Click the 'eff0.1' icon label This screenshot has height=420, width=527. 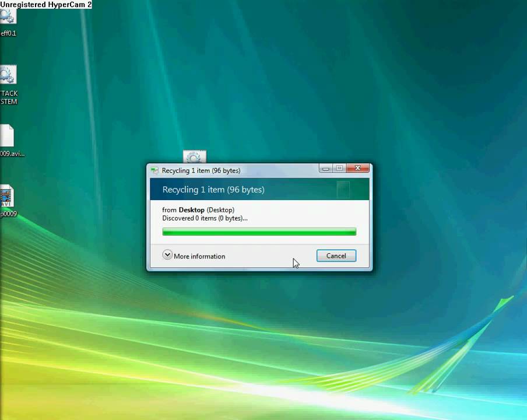(x=8, y=33)
